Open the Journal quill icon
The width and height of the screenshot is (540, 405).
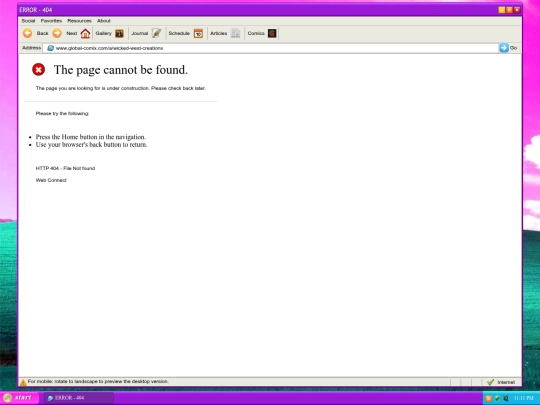pyautogui.click(x=156, y=33)
